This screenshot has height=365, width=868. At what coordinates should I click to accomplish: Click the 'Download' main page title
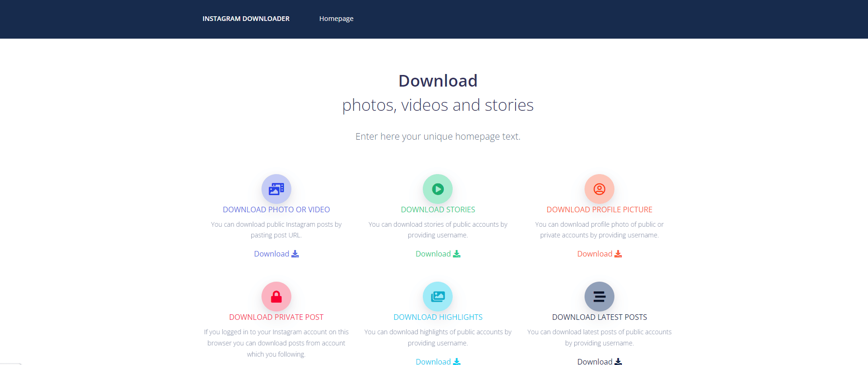(438, 81)
